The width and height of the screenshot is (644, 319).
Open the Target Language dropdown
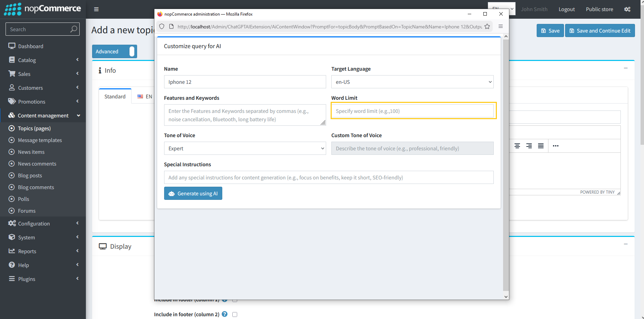pyautogui.click(x=412, y=82)
